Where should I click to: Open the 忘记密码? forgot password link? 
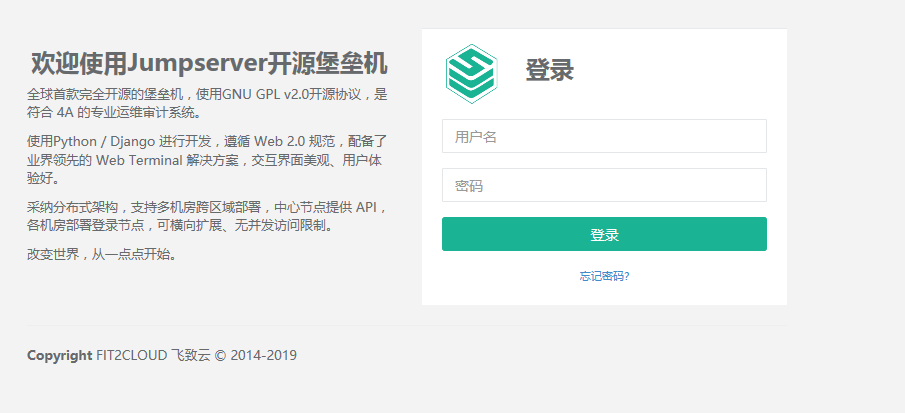tap(604, 276)
